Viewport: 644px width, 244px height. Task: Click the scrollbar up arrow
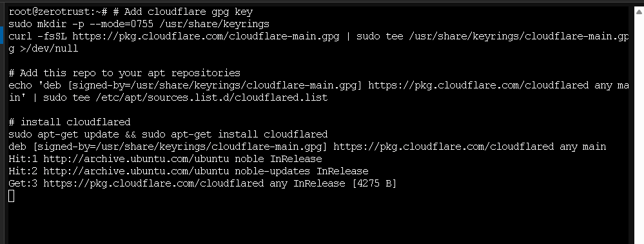(x=639, y=12)
